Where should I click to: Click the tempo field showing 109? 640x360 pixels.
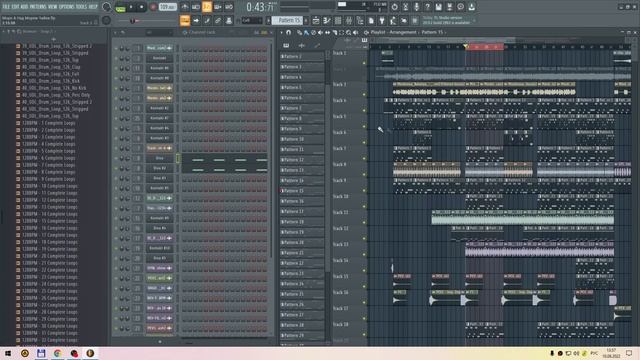(x=167, y=7)
